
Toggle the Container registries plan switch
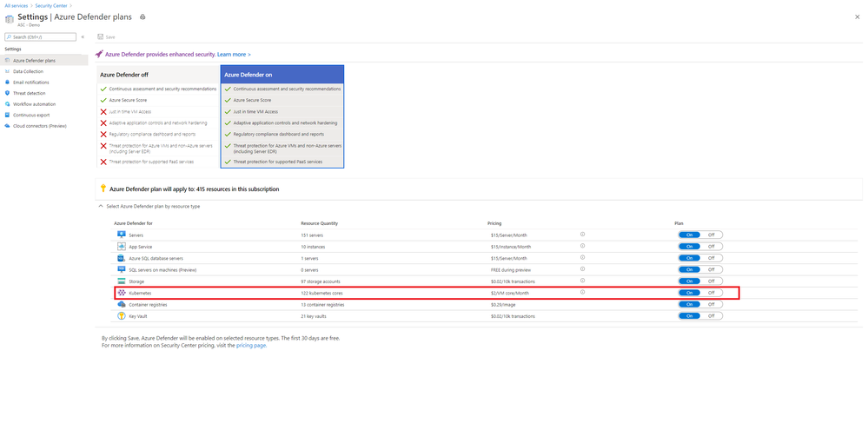click(700, 304)
